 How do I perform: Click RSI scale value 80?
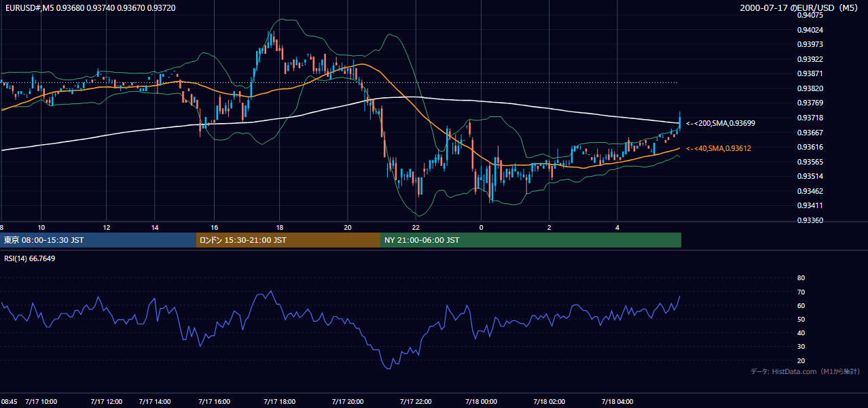click(801, 278)
